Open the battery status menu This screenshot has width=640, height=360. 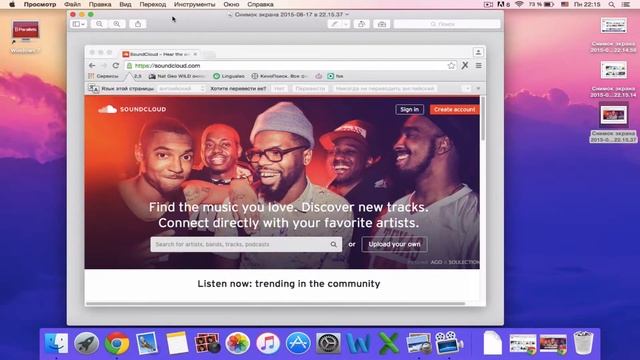(541, 4)
